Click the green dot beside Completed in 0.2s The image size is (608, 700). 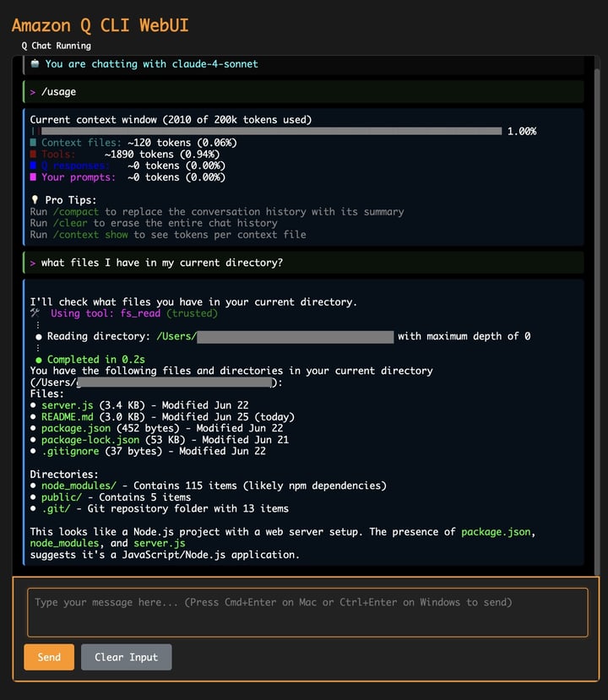(39, 360)
